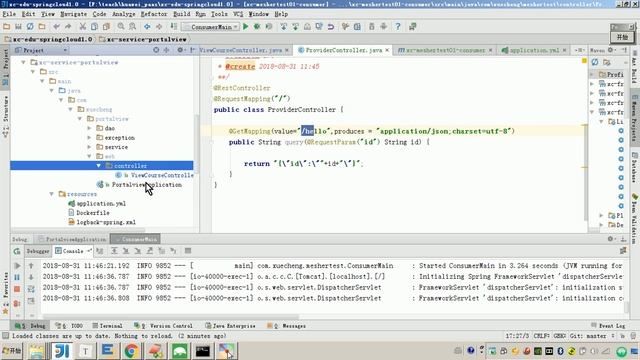The width and height of the screenshot is (640, 360).
Task: Open the ConsumerMain run configuration dropdown
Action: [211, 27]
